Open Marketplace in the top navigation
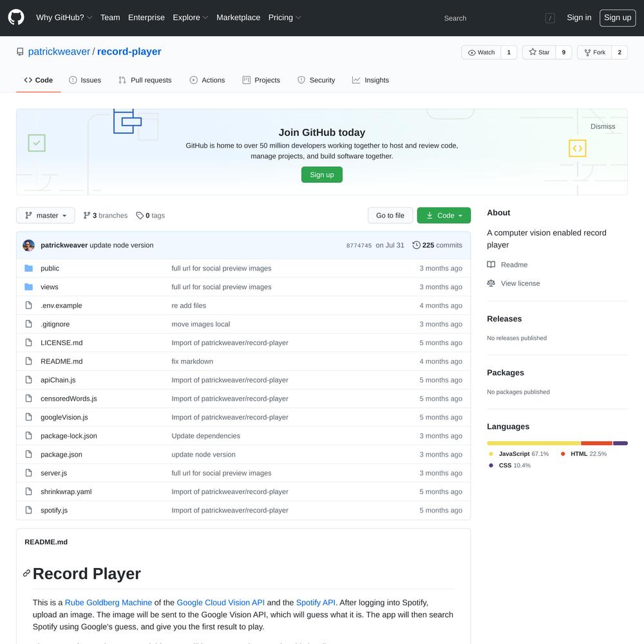 coord(238,17)
